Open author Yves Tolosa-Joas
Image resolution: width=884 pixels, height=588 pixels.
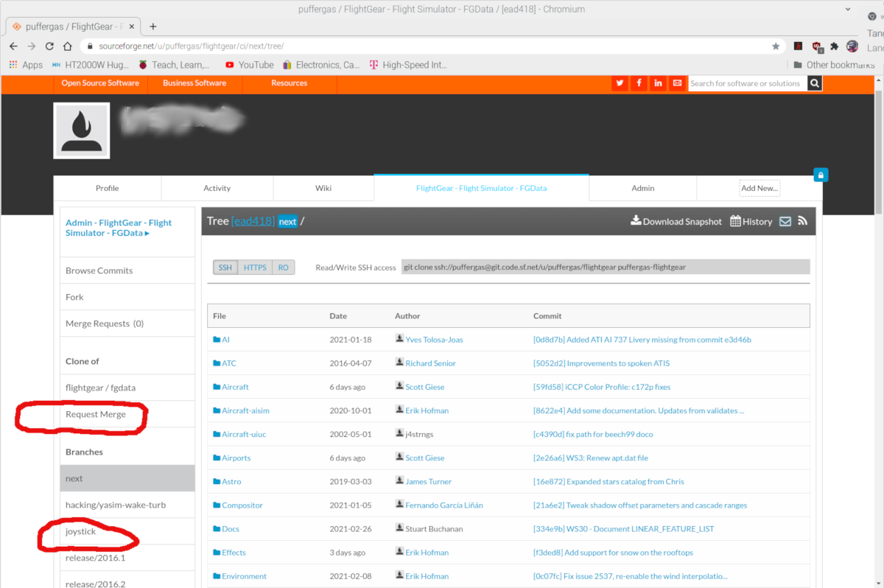point(434,340)
